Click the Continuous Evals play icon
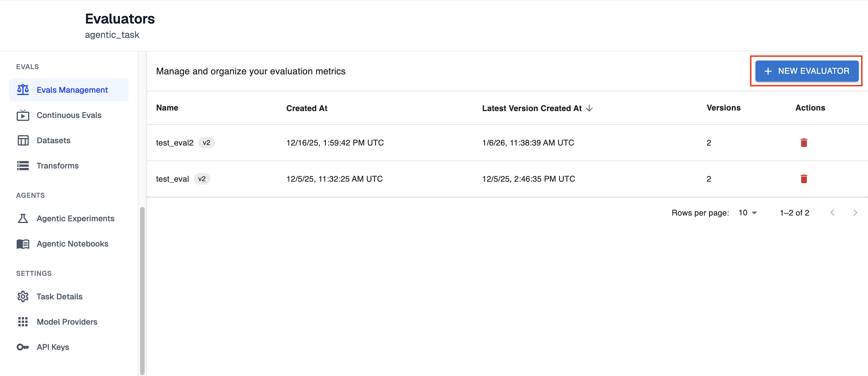Image resolution: width=868 pixels, height=376 pixels. 23,115
